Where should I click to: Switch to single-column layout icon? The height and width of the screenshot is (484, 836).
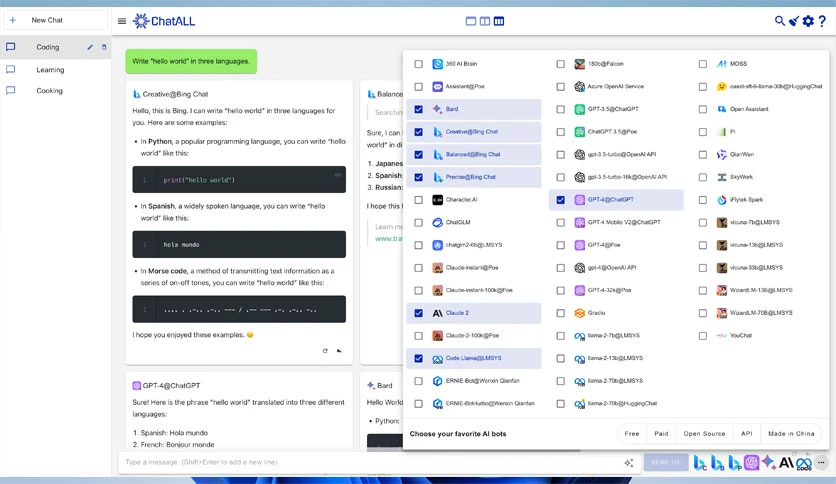click(471, 21)
